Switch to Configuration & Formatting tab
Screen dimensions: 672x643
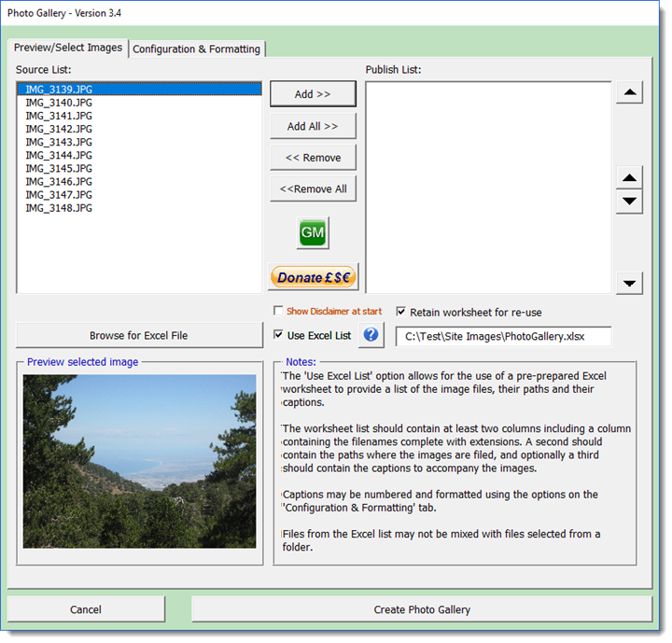(197, 49)
